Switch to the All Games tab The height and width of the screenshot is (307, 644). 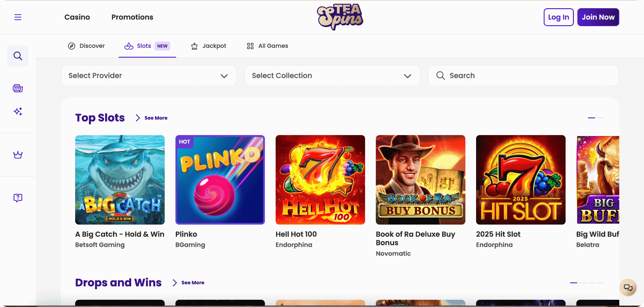267,46
